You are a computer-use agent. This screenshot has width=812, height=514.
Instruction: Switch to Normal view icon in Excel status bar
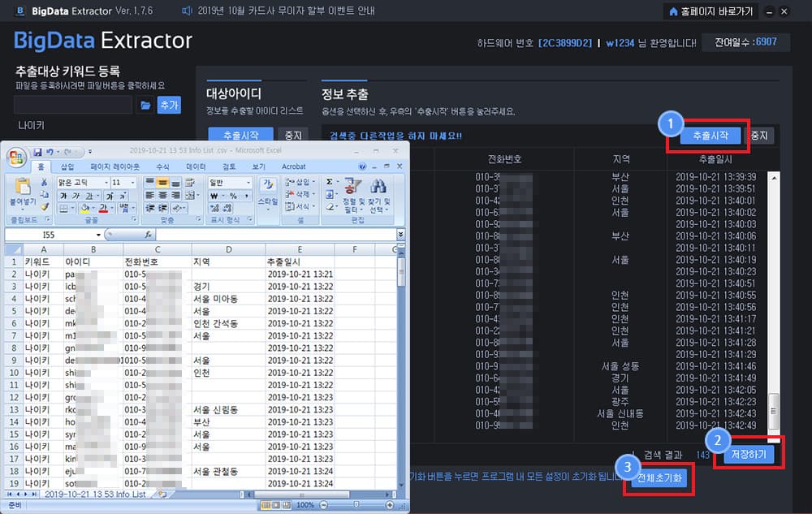[266, 505]
